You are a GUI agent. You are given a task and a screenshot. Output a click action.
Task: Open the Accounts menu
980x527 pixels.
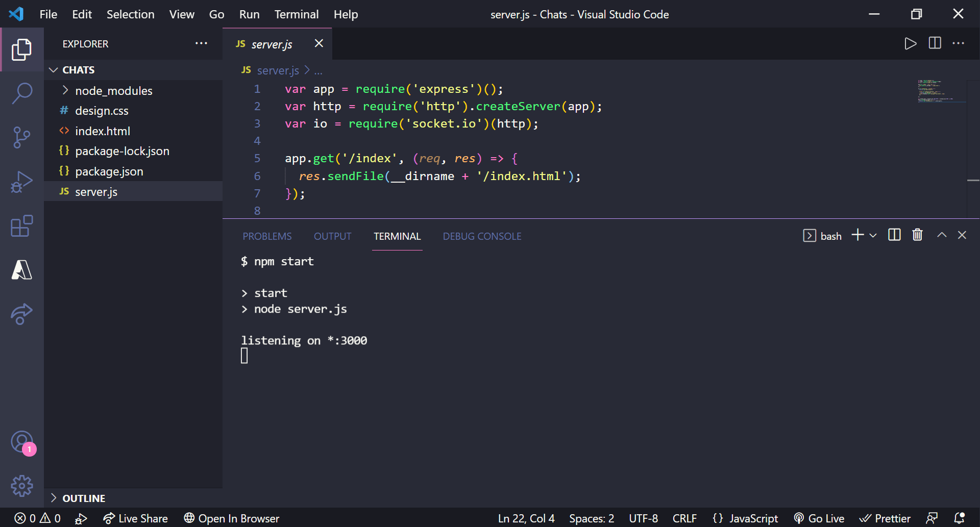(x=22, y=442)
